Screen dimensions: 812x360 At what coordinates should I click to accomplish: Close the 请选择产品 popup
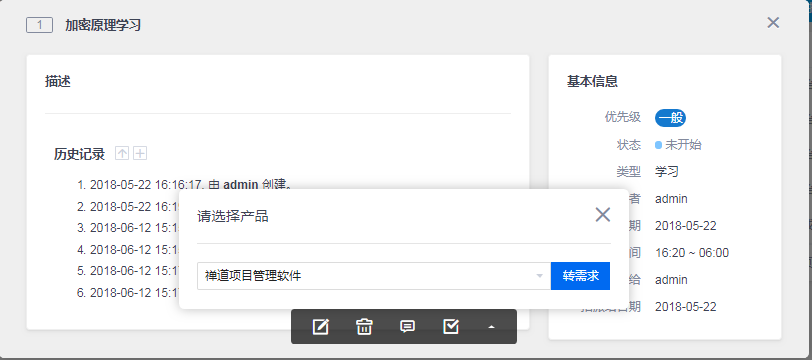603,215
